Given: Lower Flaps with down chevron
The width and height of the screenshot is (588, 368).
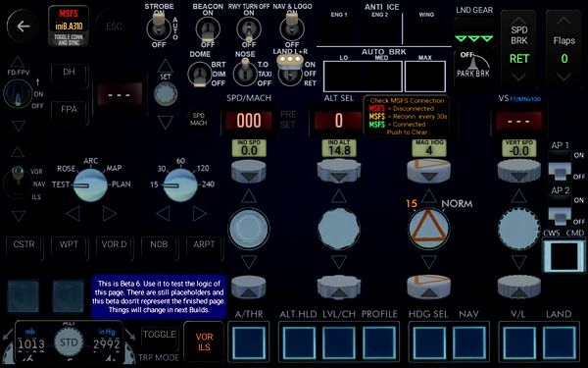Looking at the screenshot, I should [x=563, y=78].
